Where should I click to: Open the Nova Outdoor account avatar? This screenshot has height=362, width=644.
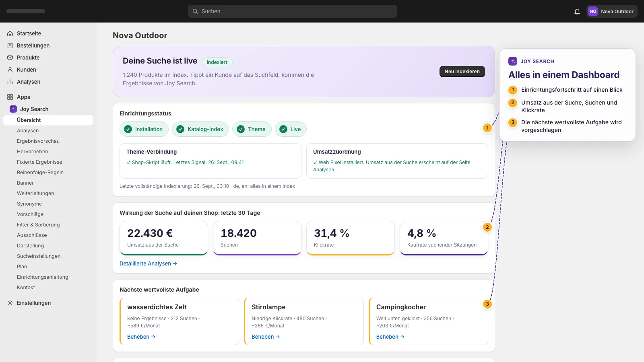tap(593, 11)
